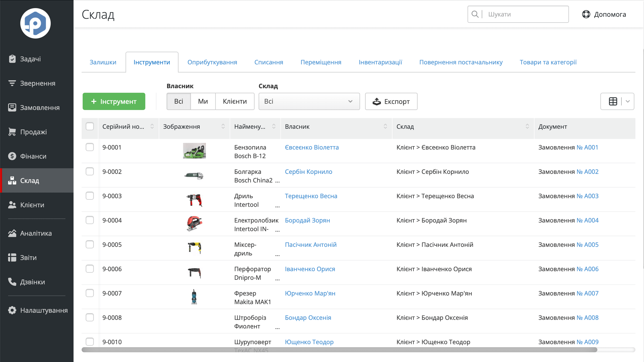Image resolution: width=644 pixels, height=362 pixels.
Task: Sort by Серійний номер column arrows
Action: 152,126
